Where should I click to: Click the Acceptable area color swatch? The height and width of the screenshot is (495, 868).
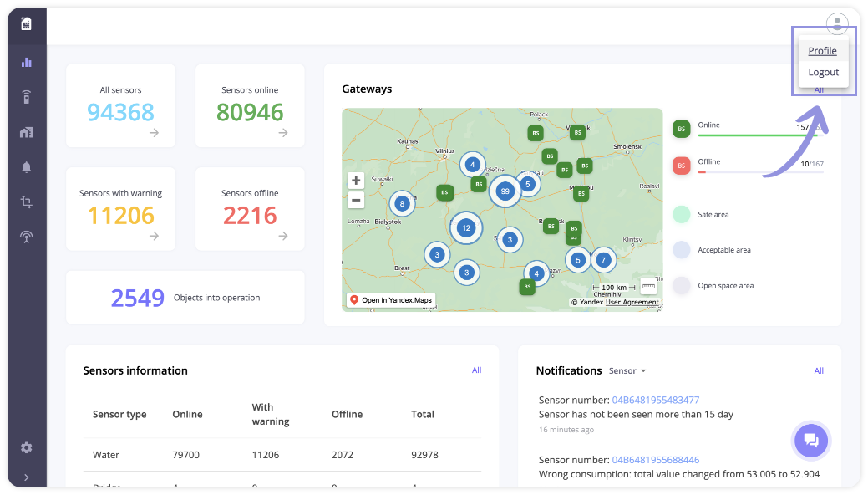click(x=682, y=250)
